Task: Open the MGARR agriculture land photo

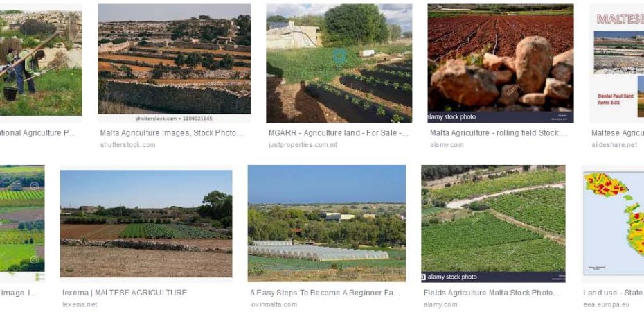Action: [339, 63]
